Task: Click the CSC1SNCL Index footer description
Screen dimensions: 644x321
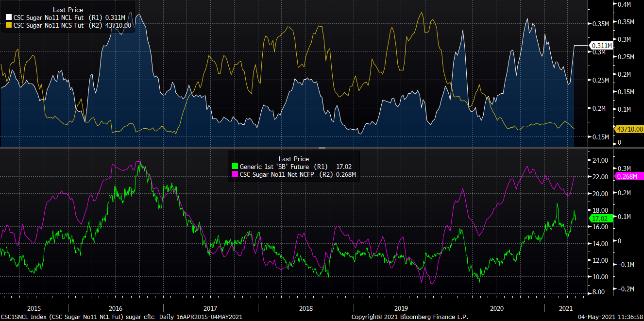Action: (78, 317)
